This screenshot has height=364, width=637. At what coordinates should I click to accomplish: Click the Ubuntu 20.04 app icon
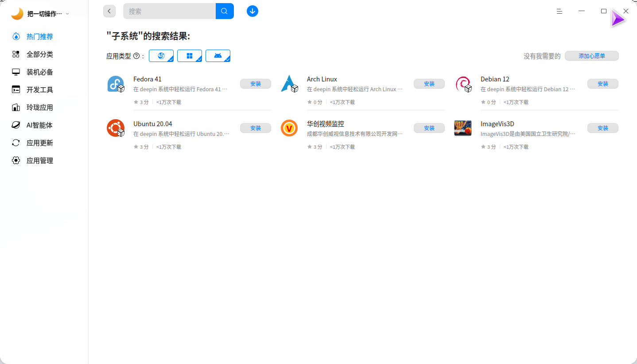[x=116, y=128]
